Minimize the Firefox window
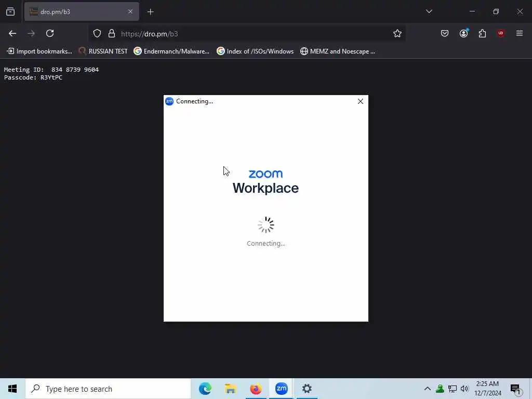This screenshot has width=532, height=399. coord(472,11)
